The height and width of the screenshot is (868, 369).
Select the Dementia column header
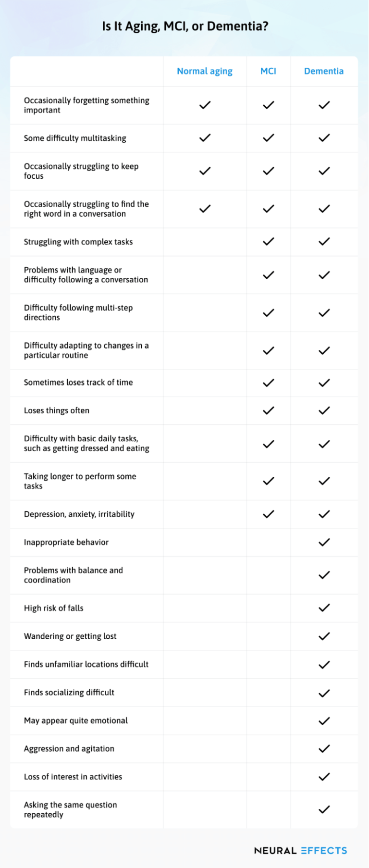point(324,71)
